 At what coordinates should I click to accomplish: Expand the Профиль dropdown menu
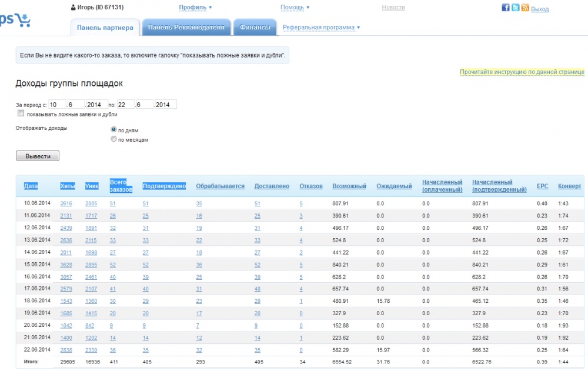(x=195, y=7)
